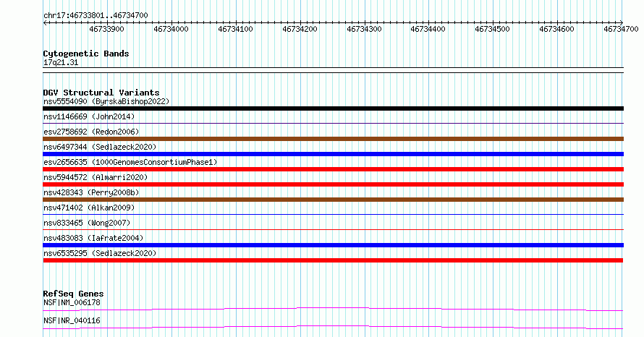The width and height of the screenshot is (644, 337).
Task: Click the nsv6535295 (Sedlazeck2020) label
Action: [100, 253]
